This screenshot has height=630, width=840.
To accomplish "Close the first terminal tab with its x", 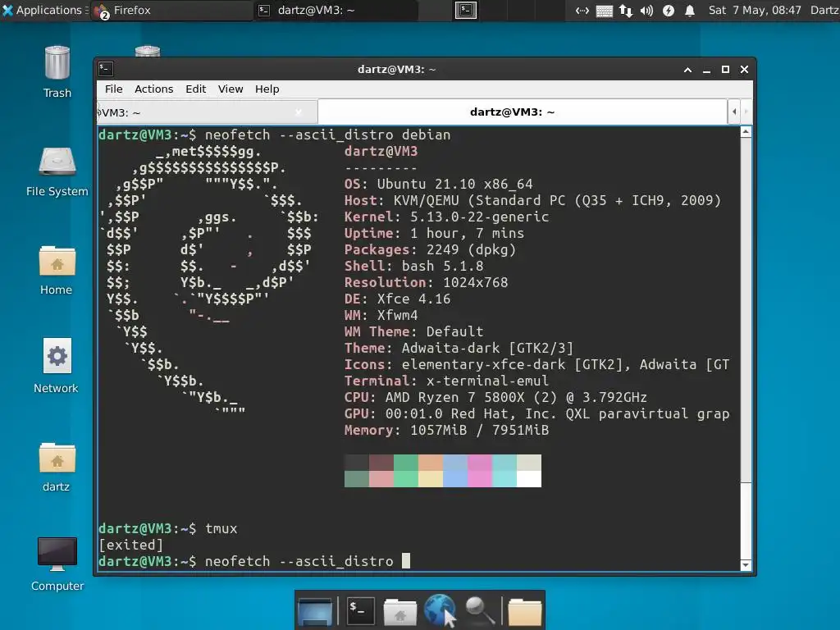I will [299, 112].
